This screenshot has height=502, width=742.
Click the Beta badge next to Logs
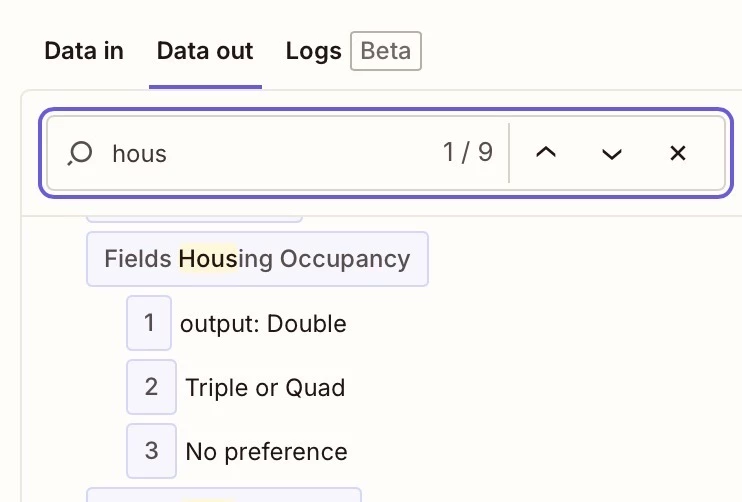click(x=385, y=51)
